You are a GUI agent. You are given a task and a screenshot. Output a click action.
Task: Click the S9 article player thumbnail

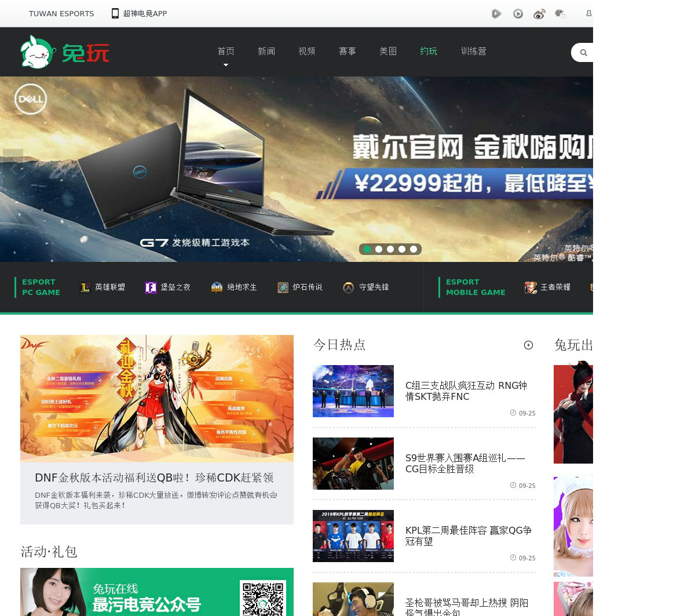click(353, 464)
